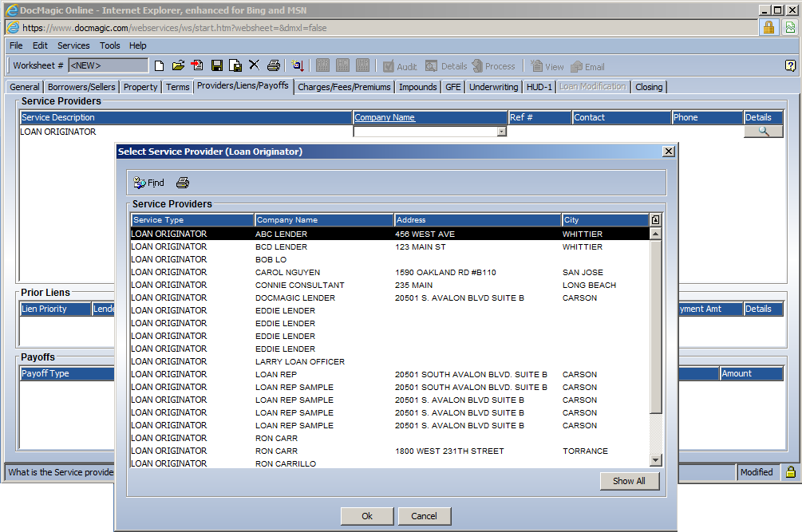802x532 pixels.
Task: Open the File menu
Action: (x=16, y=45)
